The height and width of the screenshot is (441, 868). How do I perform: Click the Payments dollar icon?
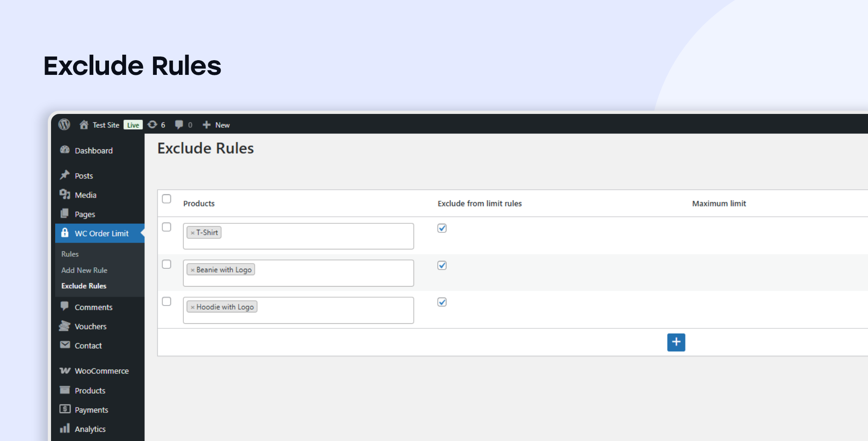click(65, 409)
